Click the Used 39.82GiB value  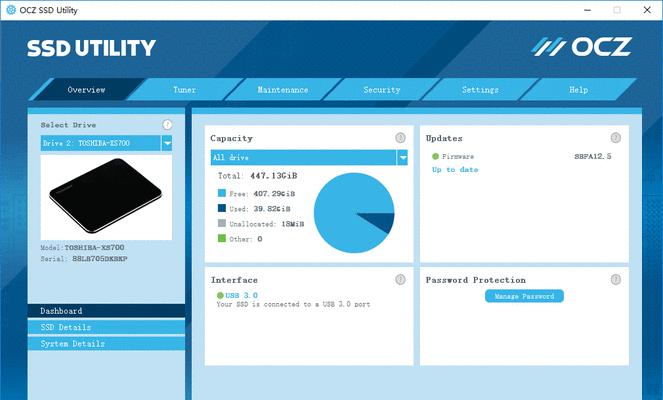tap(272, 209)
